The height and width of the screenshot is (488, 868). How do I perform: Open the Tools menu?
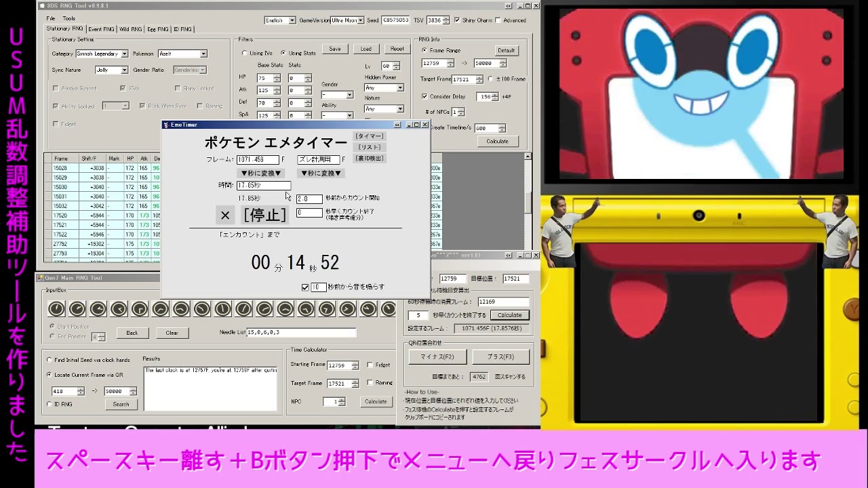click(x=69, y=18)
